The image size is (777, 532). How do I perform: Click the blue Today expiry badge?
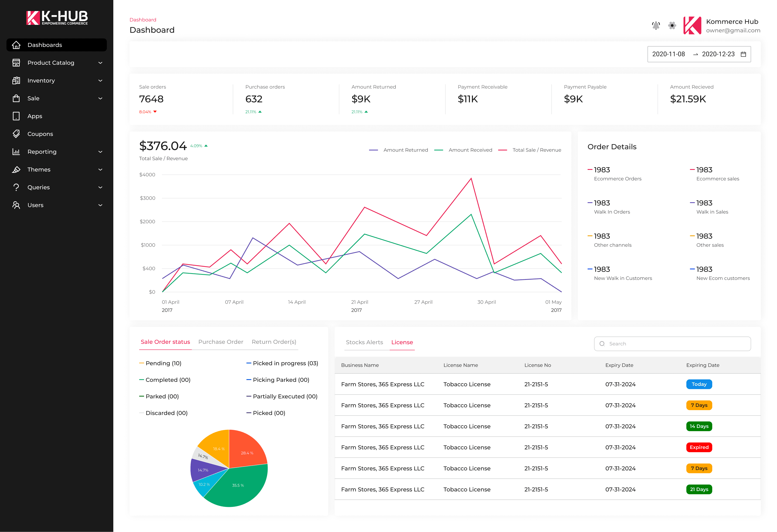[x=699, y=384]
